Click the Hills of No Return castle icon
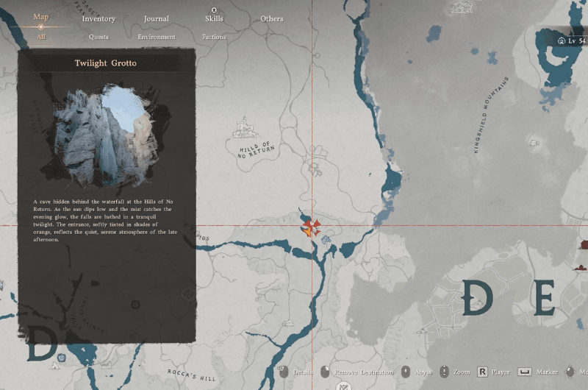 243,131
